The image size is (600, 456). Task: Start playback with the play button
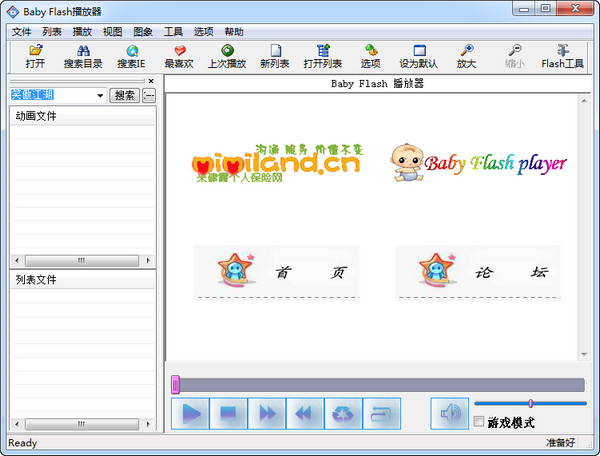(190, 414)
